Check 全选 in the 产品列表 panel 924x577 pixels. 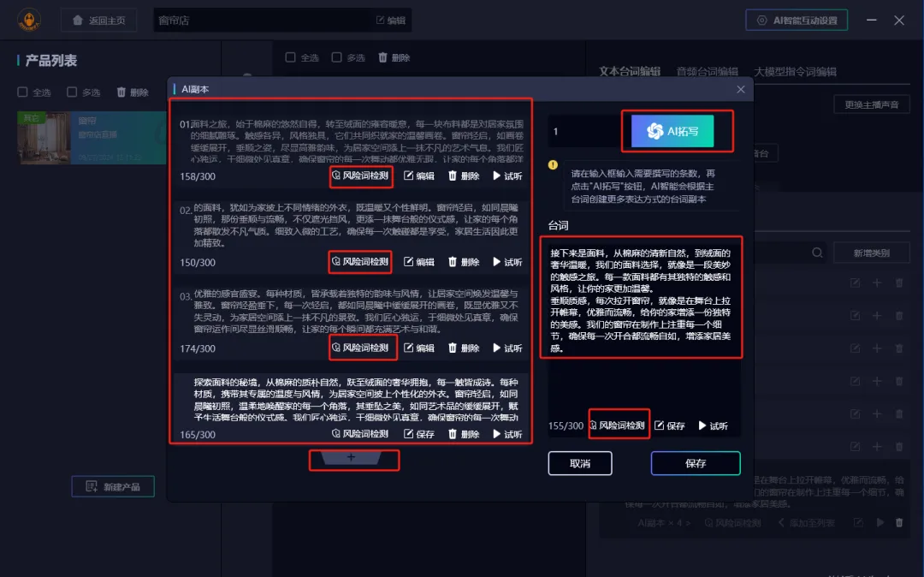click(x=33, y=92)
